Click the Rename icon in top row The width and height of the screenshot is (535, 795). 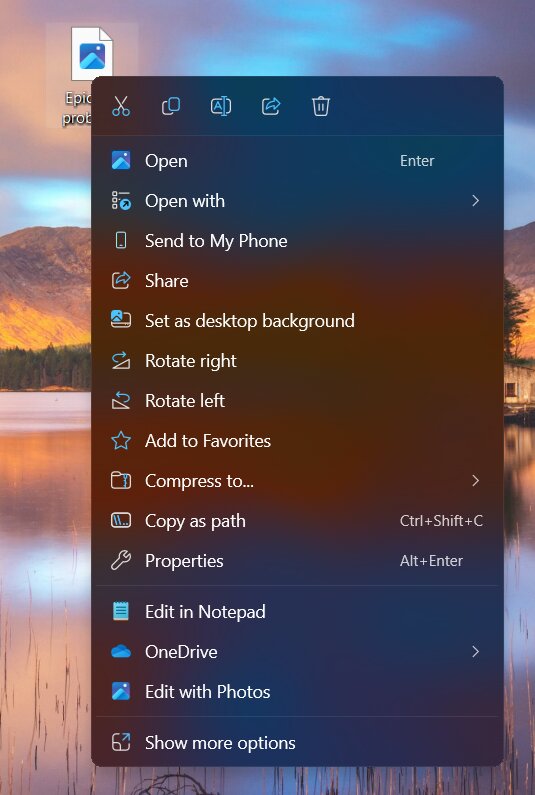click(221, 106)
